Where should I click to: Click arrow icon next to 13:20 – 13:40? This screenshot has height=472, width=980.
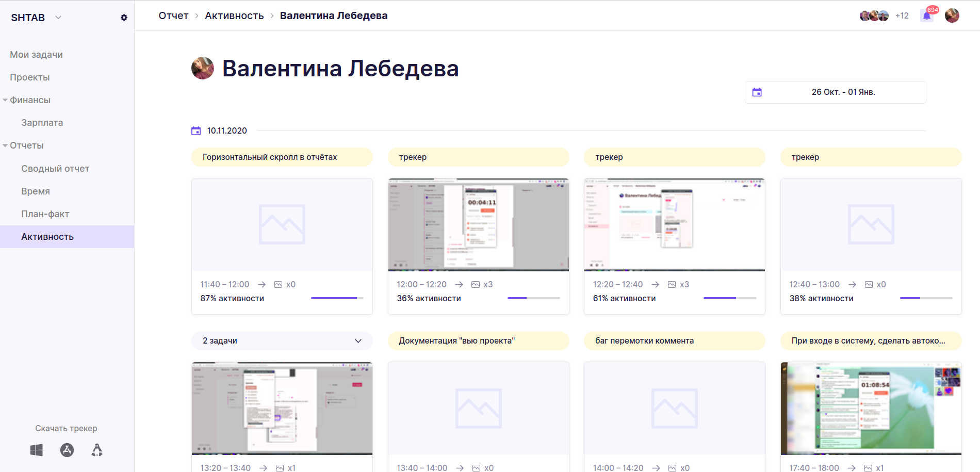click(x=264, y=468)
